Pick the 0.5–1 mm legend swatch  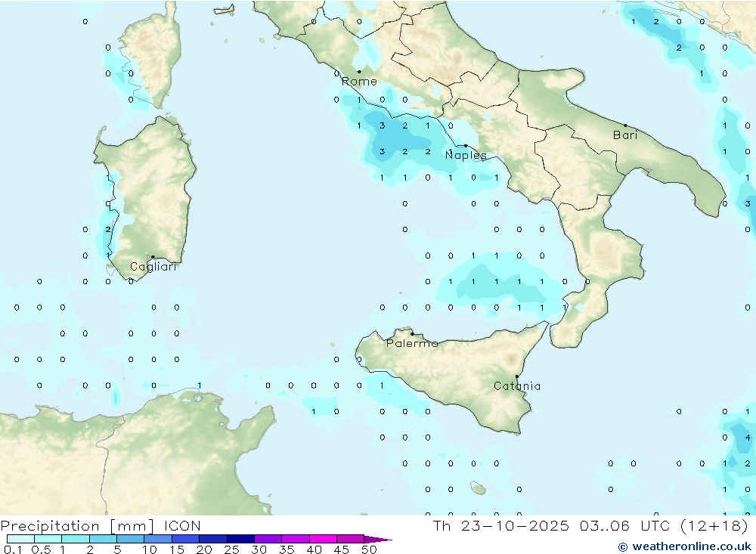(x=48, y=539)
